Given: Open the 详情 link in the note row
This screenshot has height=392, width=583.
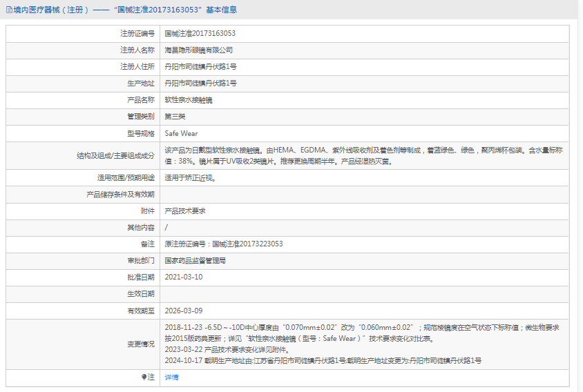Looking at the screenshot, I should pyautogui.click(x=171, y=378).
